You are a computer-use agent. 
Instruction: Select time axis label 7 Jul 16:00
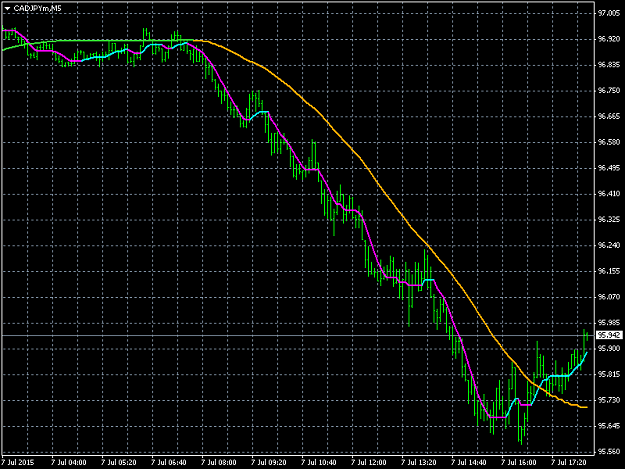[519, 463]
